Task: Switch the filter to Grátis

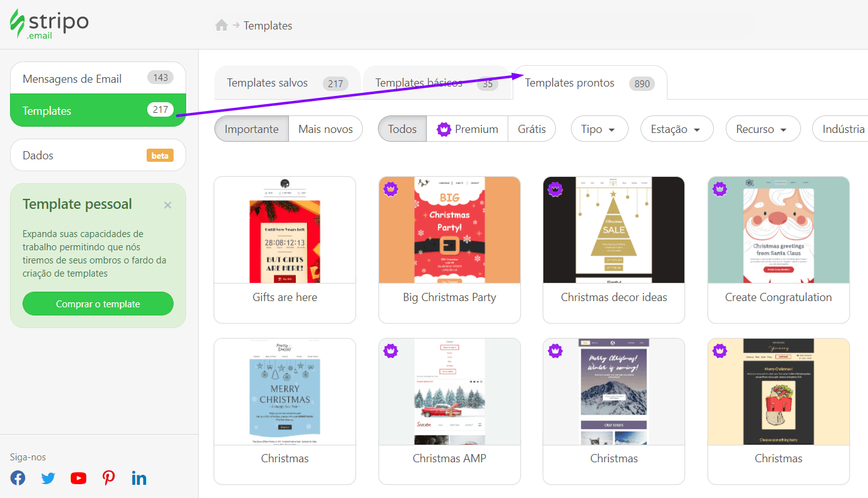Action: click(x=531, y=129)
